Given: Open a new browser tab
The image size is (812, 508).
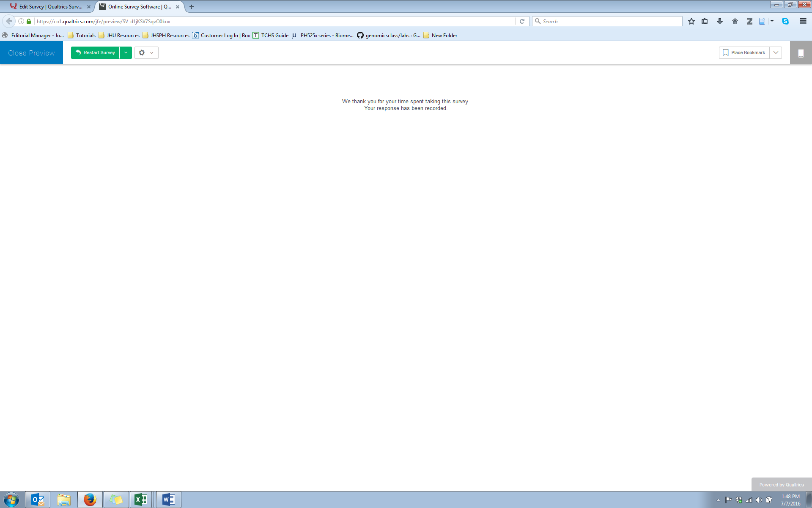Looking at the screenshot, I should [192, 7].
